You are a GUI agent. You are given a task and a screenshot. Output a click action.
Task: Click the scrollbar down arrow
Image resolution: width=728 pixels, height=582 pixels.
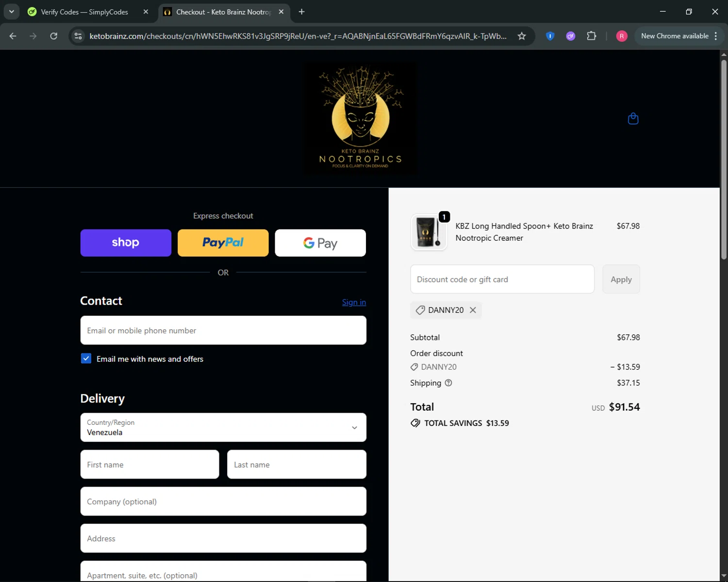coord(724,577)
